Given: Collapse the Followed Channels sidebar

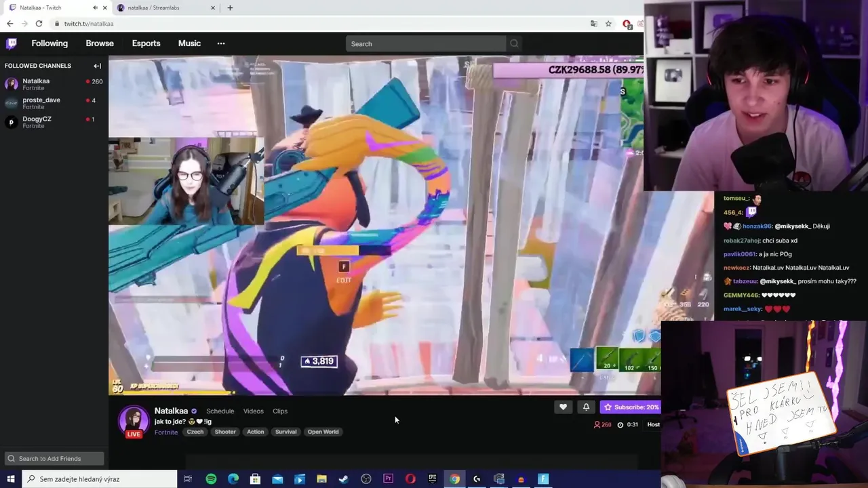Looking at the screenshot, I should click(97, 66).
